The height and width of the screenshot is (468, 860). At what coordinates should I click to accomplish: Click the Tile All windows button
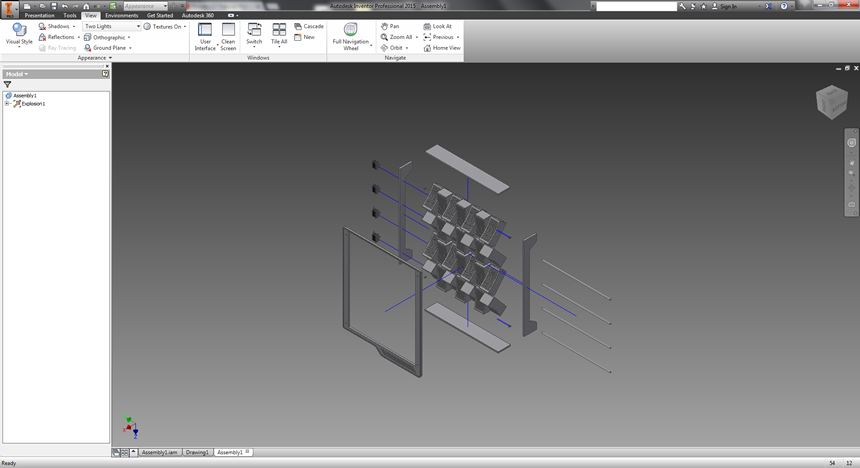279,35
